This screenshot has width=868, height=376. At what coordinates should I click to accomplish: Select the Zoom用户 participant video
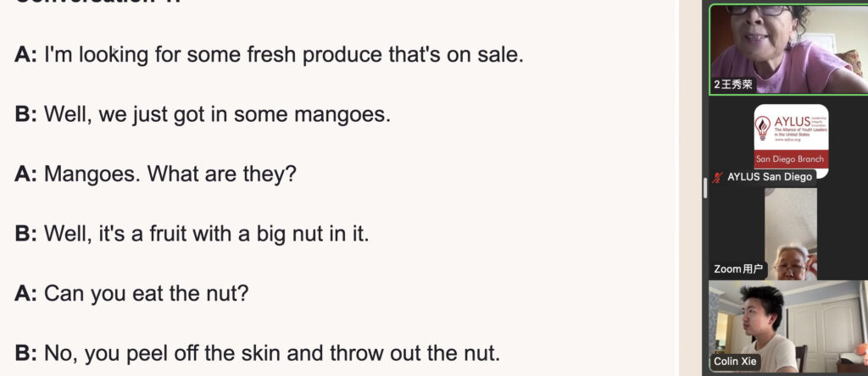pyautogui.click(x=790, y=233)
